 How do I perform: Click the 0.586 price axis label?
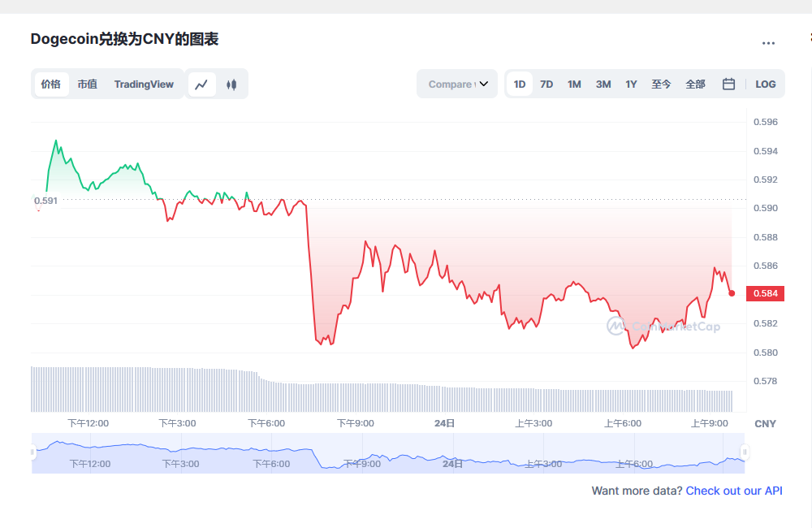(766, 266)
